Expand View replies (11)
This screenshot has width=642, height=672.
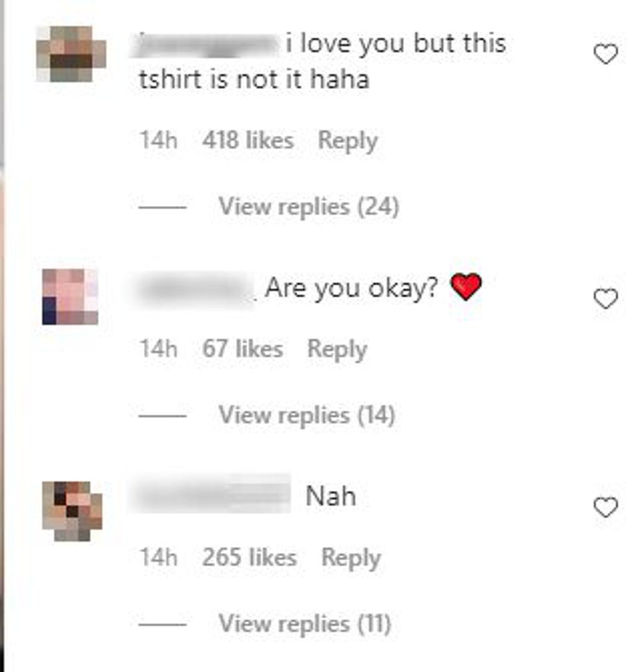click(305, 623)
